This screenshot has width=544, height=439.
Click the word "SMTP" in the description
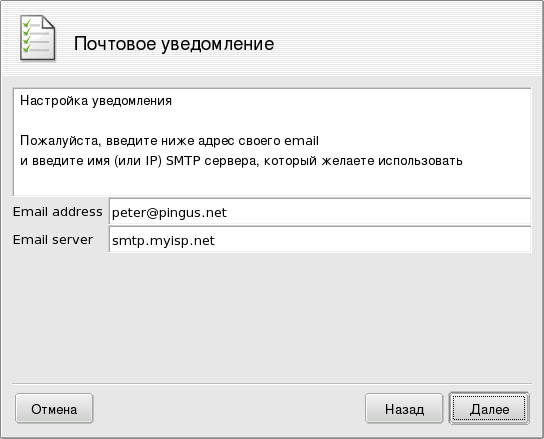click(x=183, y=161)
